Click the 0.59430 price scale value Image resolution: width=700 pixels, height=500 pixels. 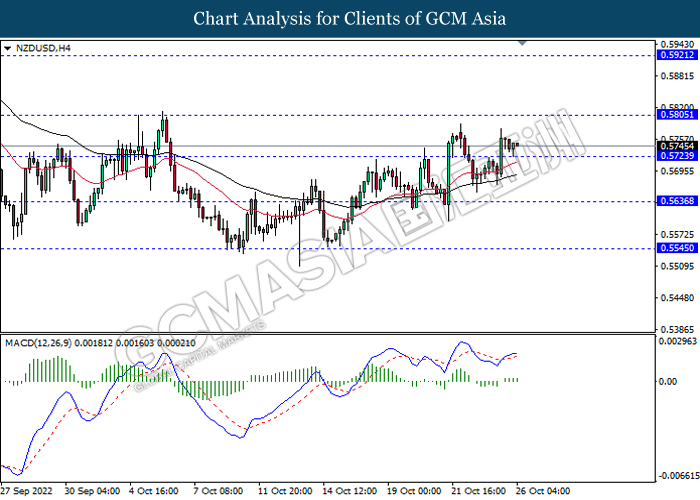[x=677, y=45]
